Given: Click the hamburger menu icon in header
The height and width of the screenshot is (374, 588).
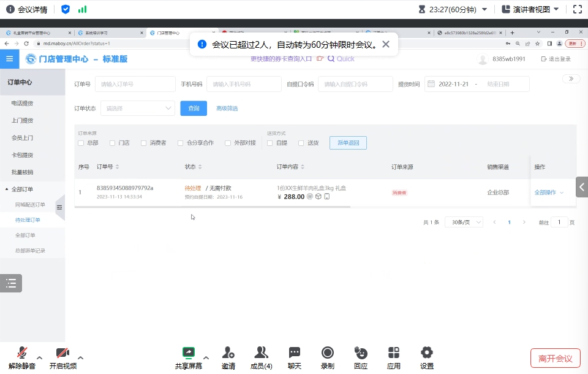Looking at the screenshot, I should [x=9, y=59].
